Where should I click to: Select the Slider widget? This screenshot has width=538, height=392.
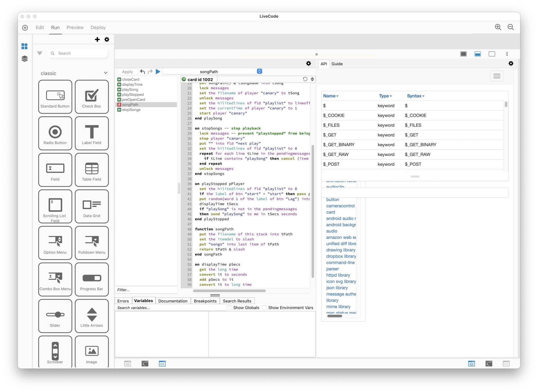tap(55, 316)
